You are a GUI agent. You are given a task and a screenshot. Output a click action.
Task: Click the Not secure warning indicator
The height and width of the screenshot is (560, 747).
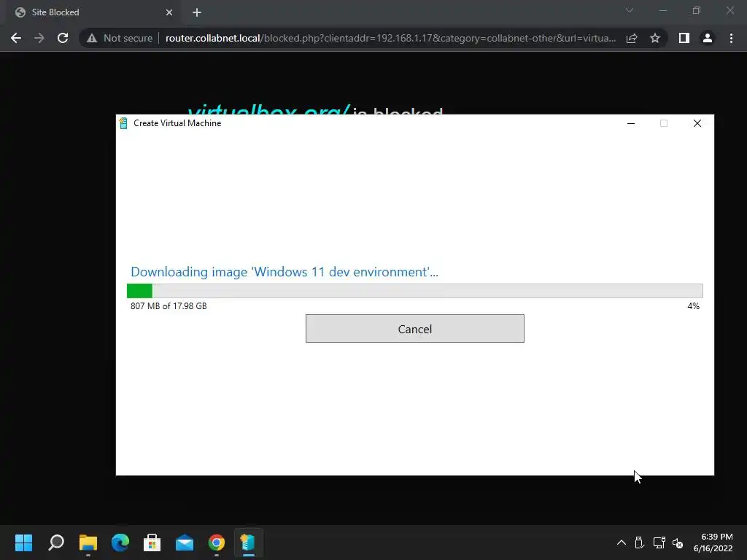[x=120, y=38]
